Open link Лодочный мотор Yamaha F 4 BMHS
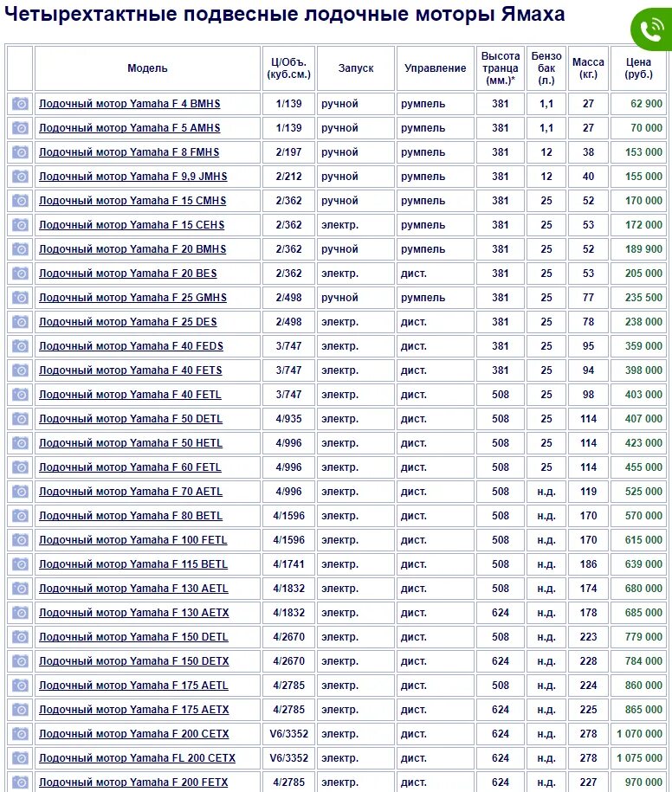 (129, 104)
